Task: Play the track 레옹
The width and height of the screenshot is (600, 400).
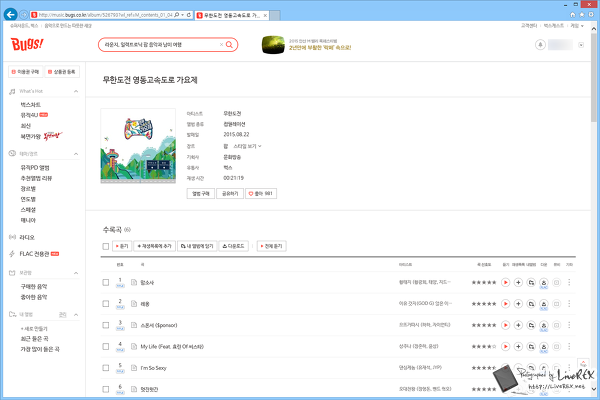Action: pos(505,304)
